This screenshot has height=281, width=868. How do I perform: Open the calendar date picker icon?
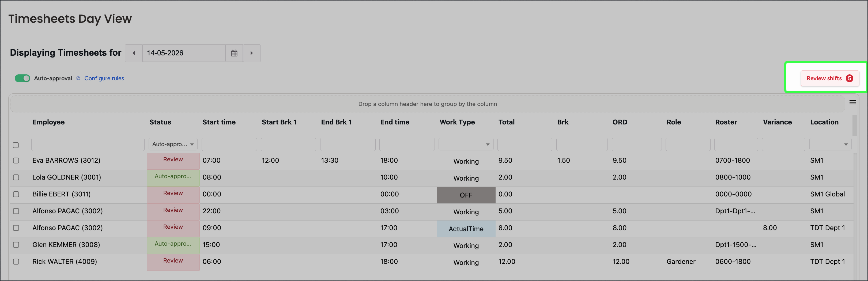coord(234,53)
